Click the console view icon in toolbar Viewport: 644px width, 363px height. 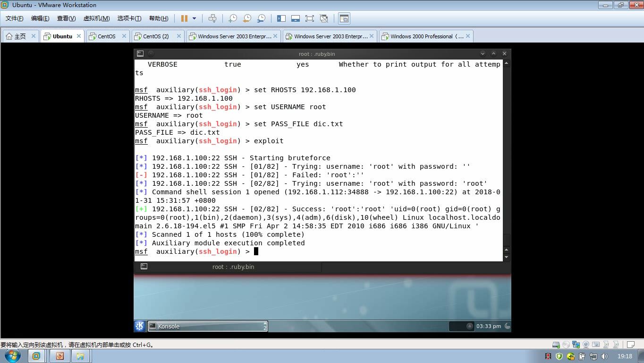point(344,18)
